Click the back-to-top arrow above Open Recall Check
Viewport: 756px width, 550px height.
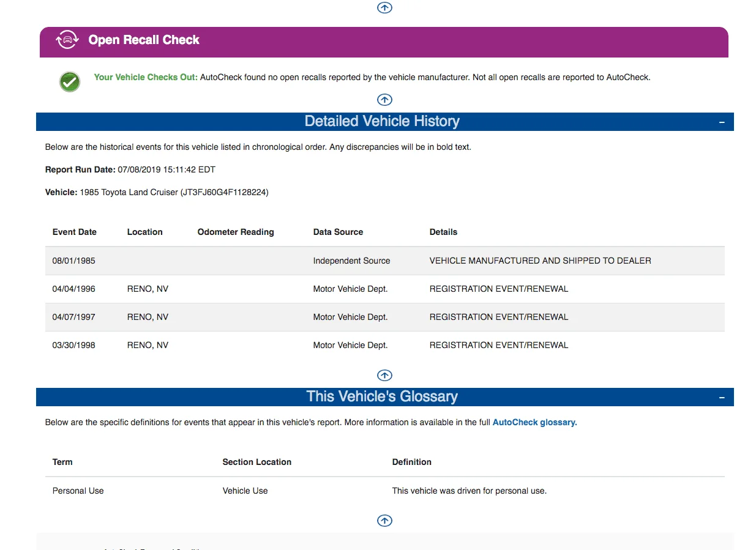pos(384,7)
